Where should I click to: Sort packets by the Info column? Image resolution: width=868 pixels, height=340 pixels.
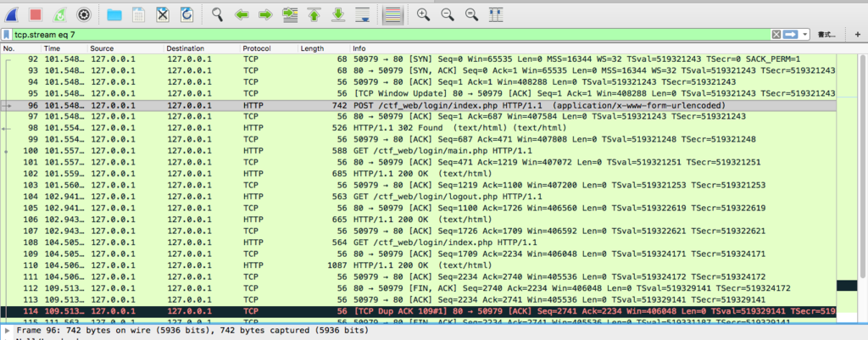[593, 48]
